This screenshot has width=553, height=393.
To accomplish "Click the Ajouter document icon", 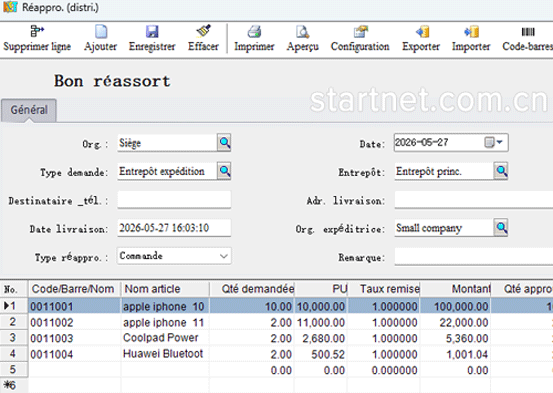I will tap(101, 31).
